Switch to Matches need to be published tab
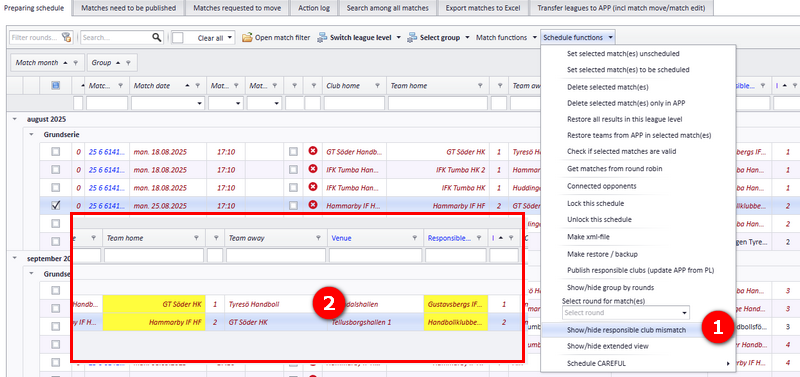 pos(129,8)
